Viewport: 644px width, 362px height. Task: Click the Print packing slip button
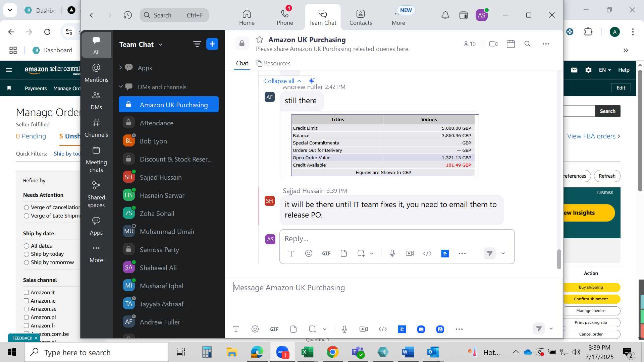(x=591, y=322)
